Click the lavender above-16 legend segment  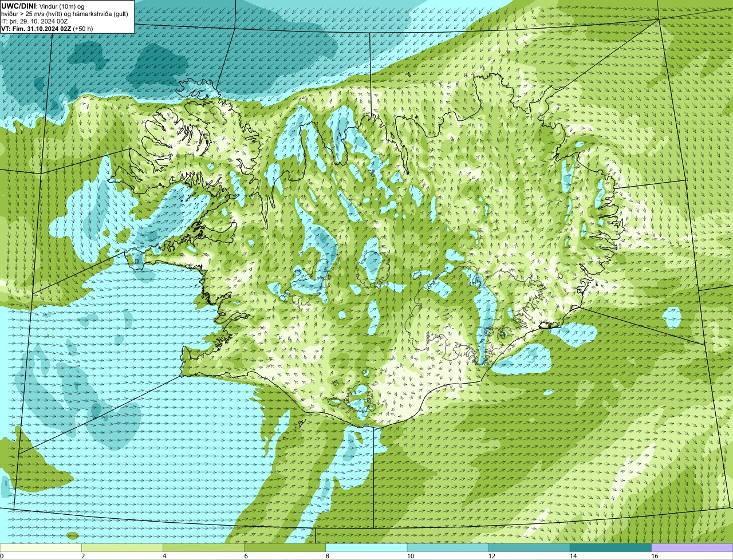point(692,547)
